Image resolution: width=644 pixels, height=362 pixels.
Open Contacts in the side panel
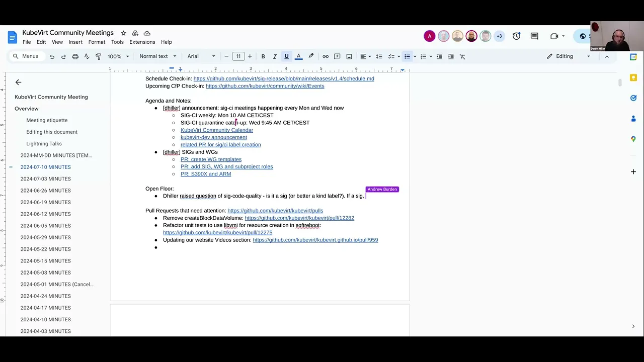[x=633, y=119]
